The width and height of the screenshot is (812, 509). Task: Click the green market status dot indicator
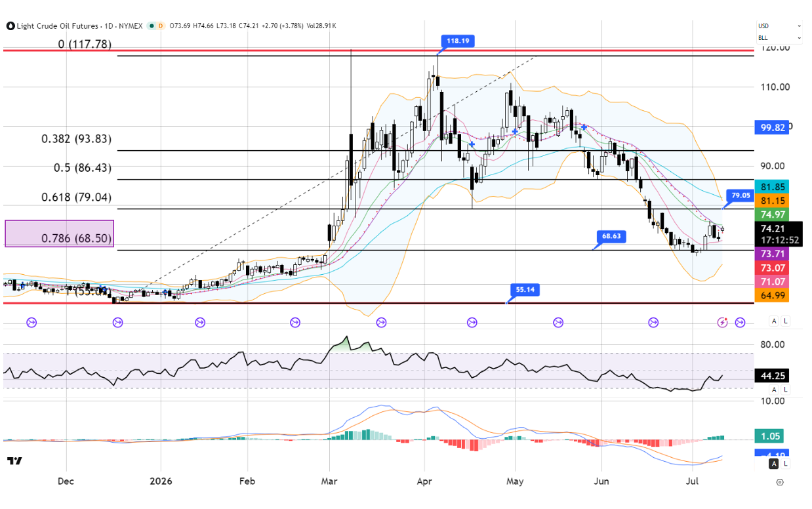[x=152, y=26]
